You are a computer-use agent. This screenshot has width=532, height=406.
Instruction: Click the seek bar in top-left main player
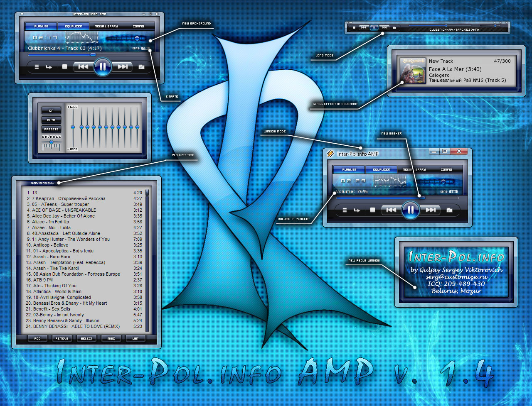click(89, 54)
